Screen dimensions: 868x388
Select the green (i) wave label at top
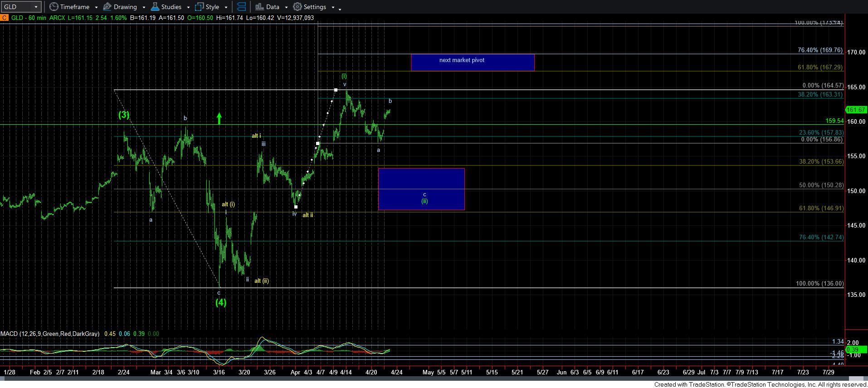point(344,76)
